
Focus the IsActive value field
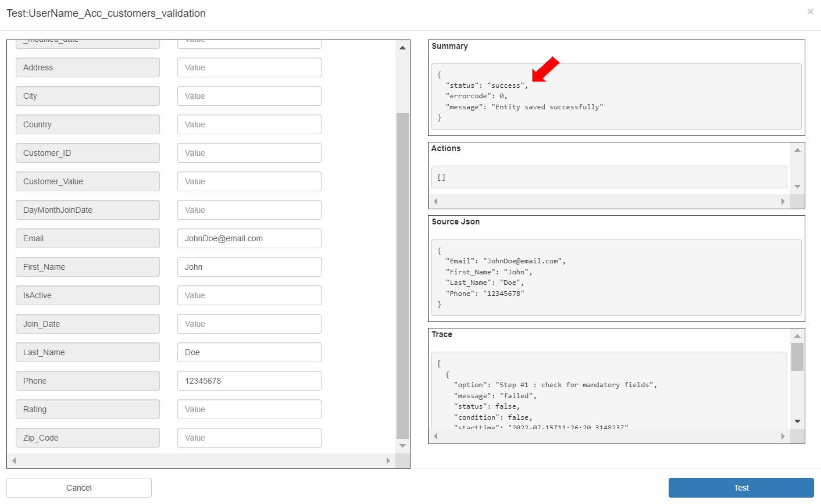(249, 295)
